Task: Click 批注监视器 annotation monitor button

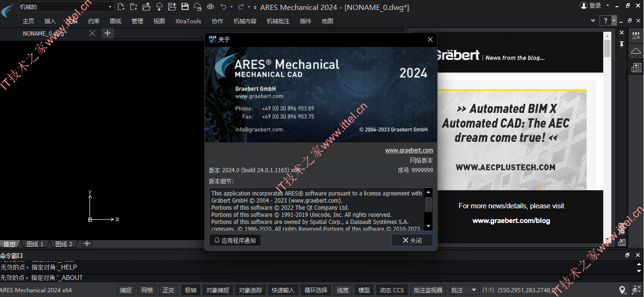Action: (428, 290)
